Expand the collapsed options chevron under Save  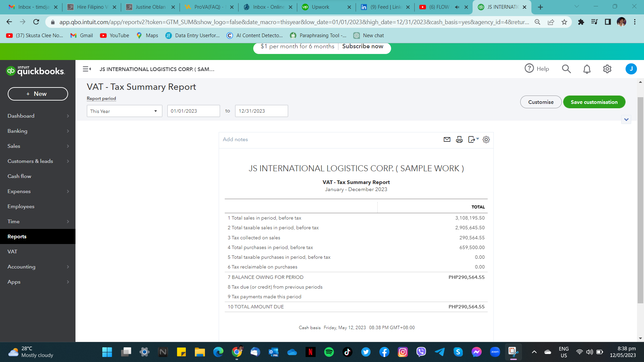pyautogui.click(x=626, y=120)
